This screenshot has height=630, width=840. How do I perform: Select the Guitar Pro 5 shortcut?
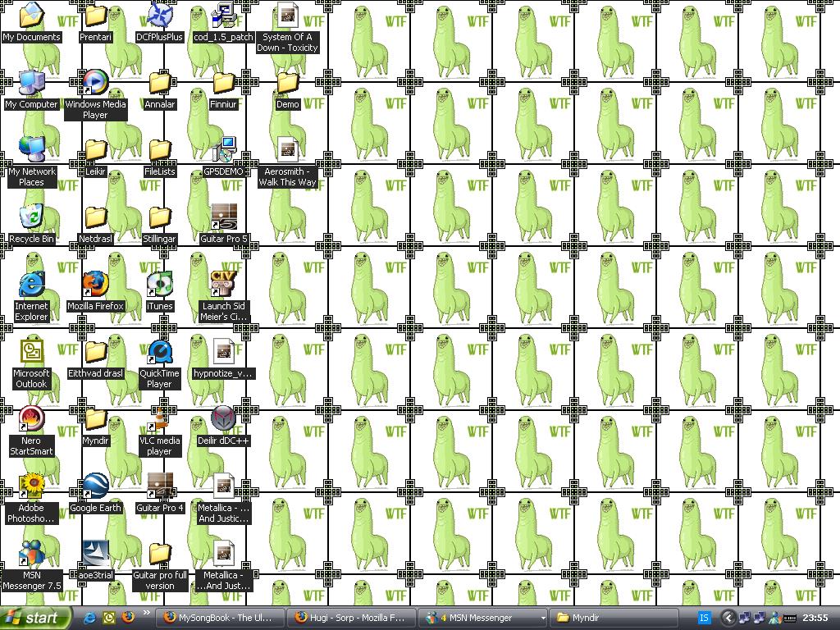[x=223, y=223]
